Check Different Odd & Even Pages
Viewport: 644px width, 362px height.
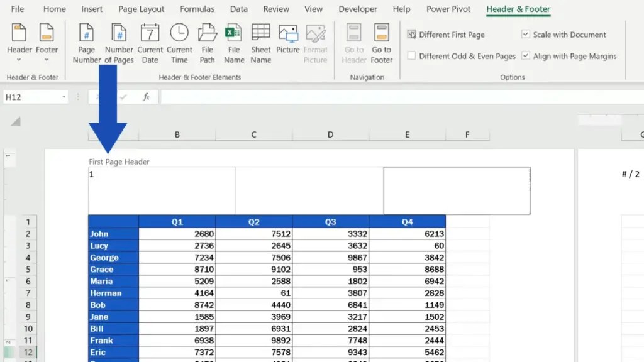point(411,56)
